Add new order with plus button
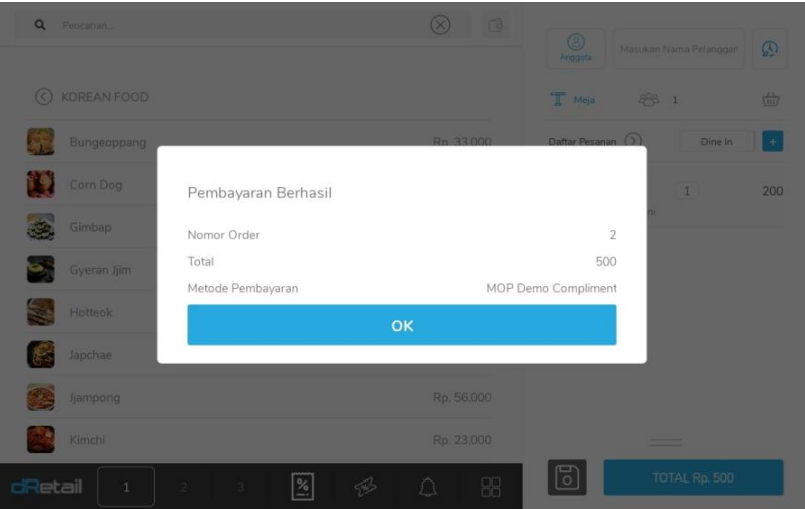This screenshot has height=509, width=805. [773, 141]
